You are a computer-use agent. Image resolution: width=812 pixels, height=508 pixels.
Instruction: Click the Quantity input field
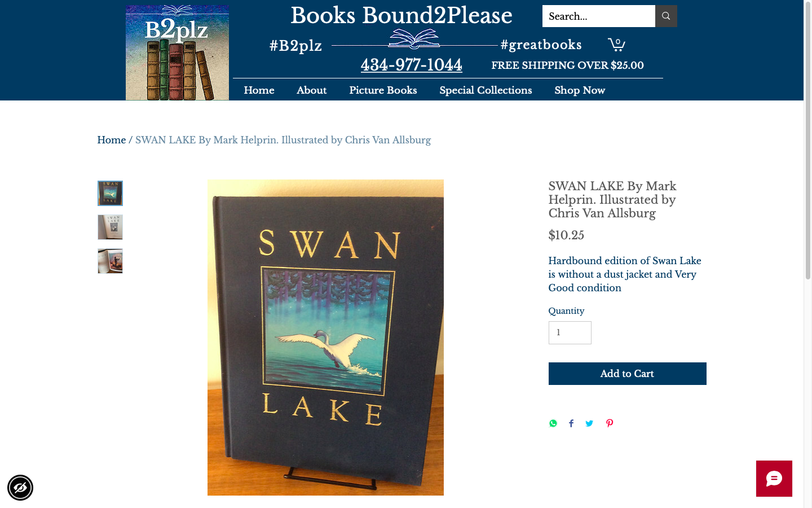(570, 332)
